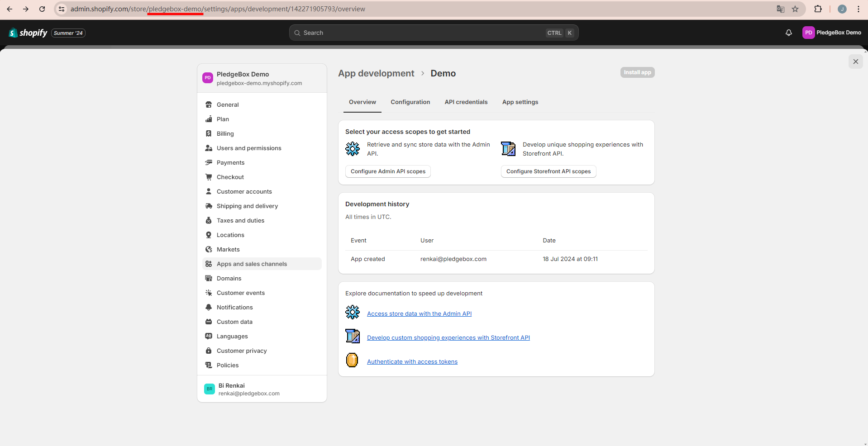
Task: Click the Shopify logo
Action: [28, 33]
